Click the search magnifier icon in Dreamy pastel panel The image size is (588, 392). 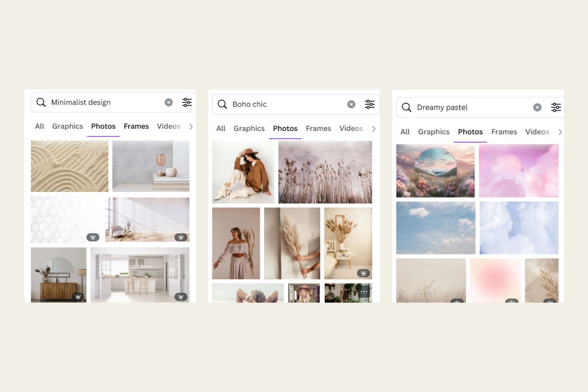[x=406, y=107]
